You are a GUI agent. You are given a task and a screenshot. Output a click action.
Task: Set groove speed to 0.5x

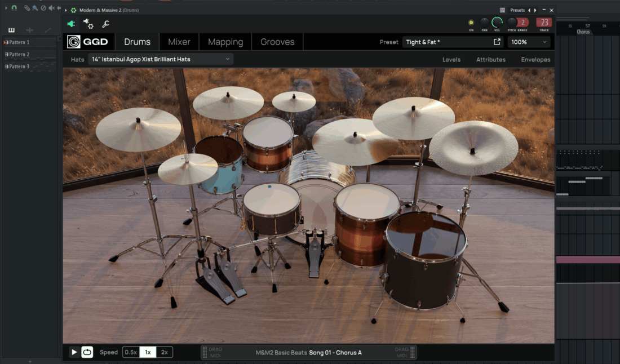tap(131, 352)
